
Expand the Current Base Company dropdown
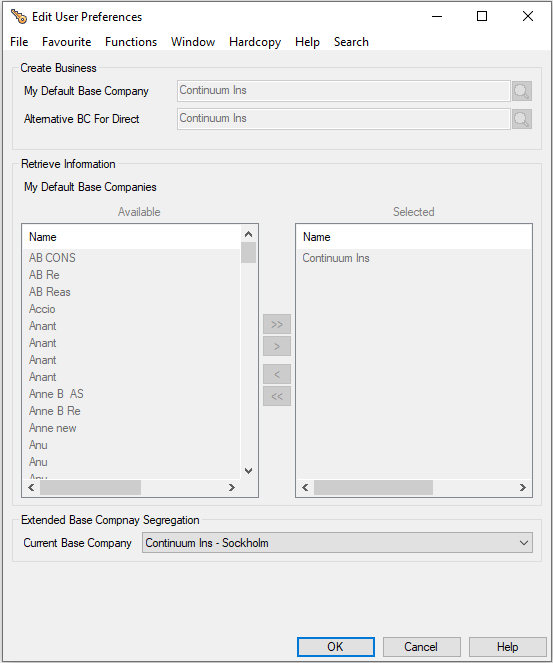point(524,542)
